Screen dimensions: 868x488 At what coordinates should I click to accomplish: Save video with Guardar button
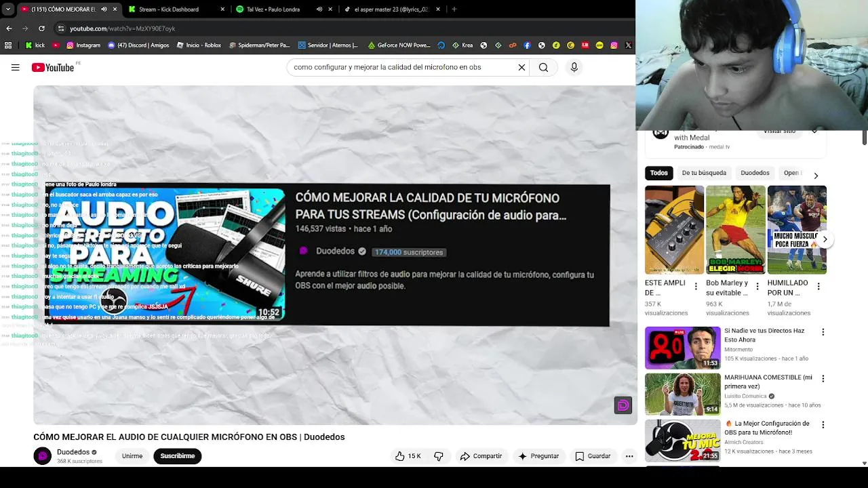(593, 456)
